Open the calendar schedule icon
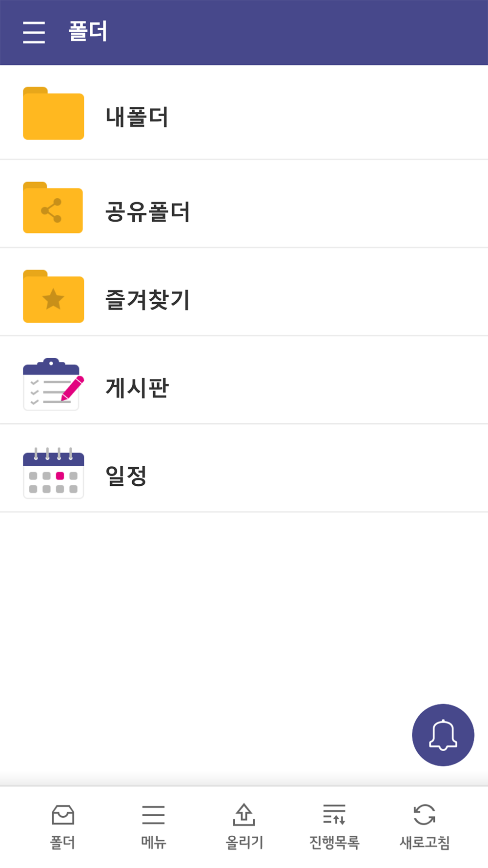Screen dimensions: 488x868 (54, 473)
